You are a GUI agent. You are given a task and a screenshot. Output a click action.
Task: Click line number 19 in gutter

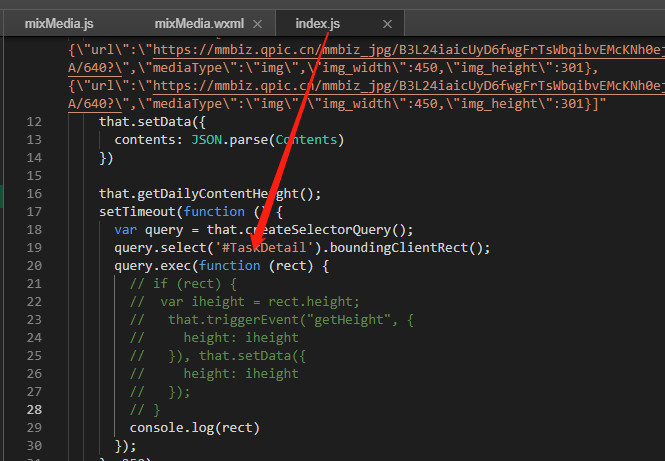tap(34, 248)
